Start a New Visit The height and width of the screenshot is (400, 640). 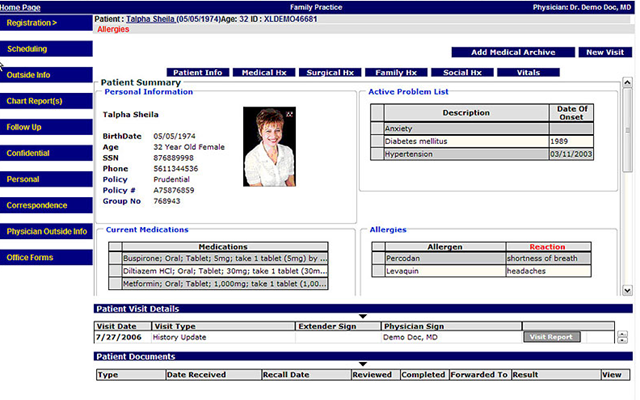click(605, 52)
